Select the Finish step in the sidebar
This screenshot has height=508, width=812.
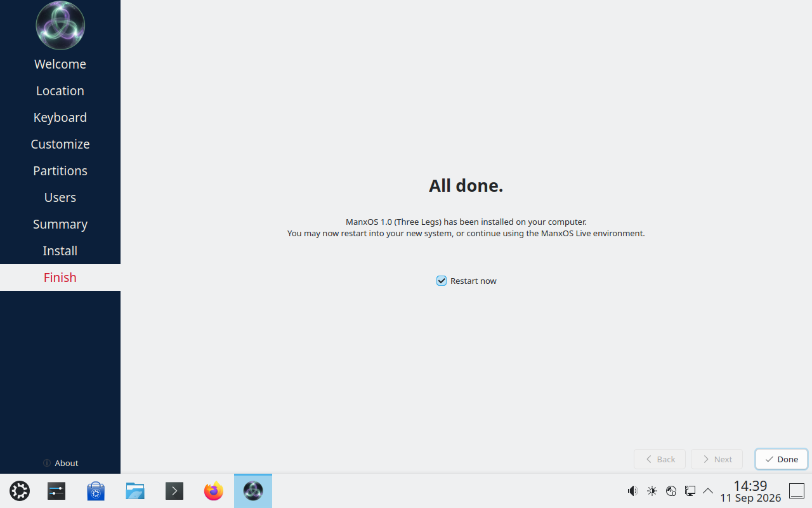(x=60, y=277)
